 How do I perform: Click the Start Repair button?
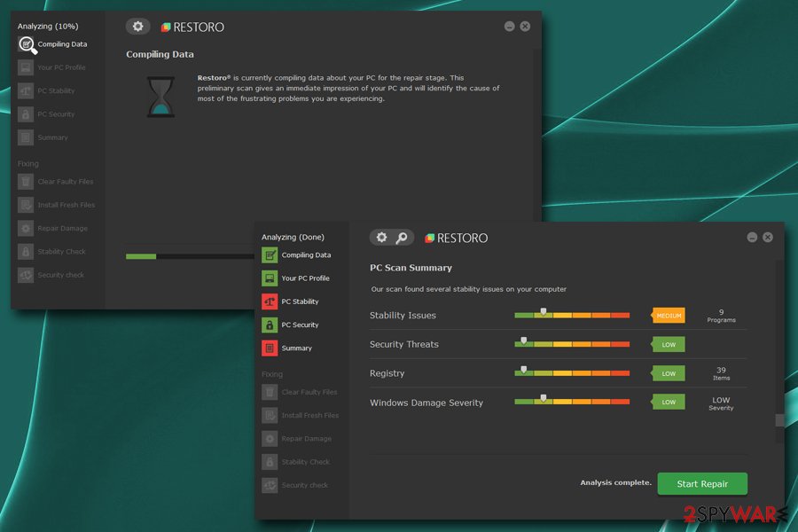[x=702, y=483]
